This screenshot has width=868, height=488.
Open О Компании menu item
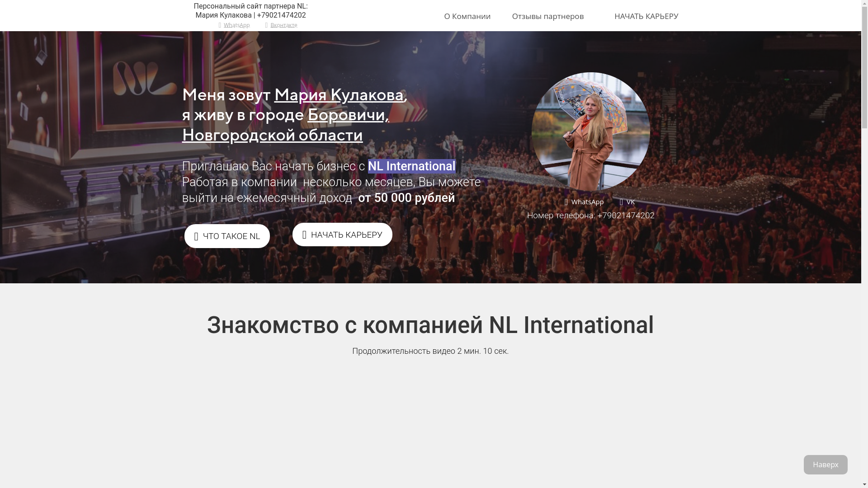click(x=467, y=16)
